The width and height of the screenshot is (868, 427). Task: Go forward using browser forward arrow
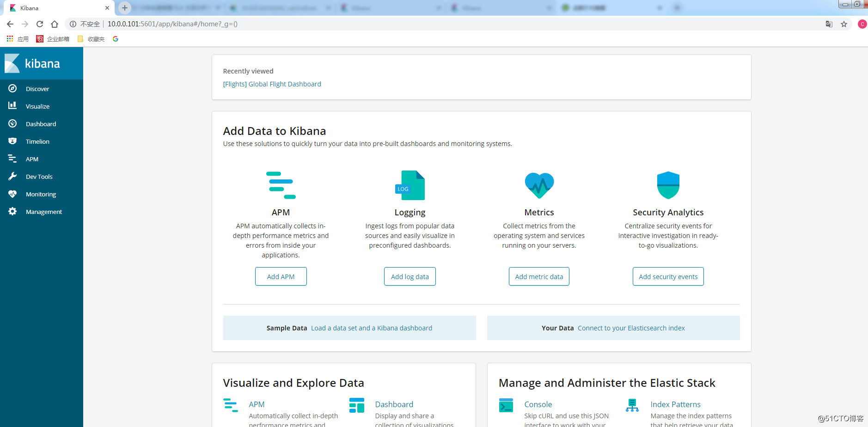click(x=25, y=24)
